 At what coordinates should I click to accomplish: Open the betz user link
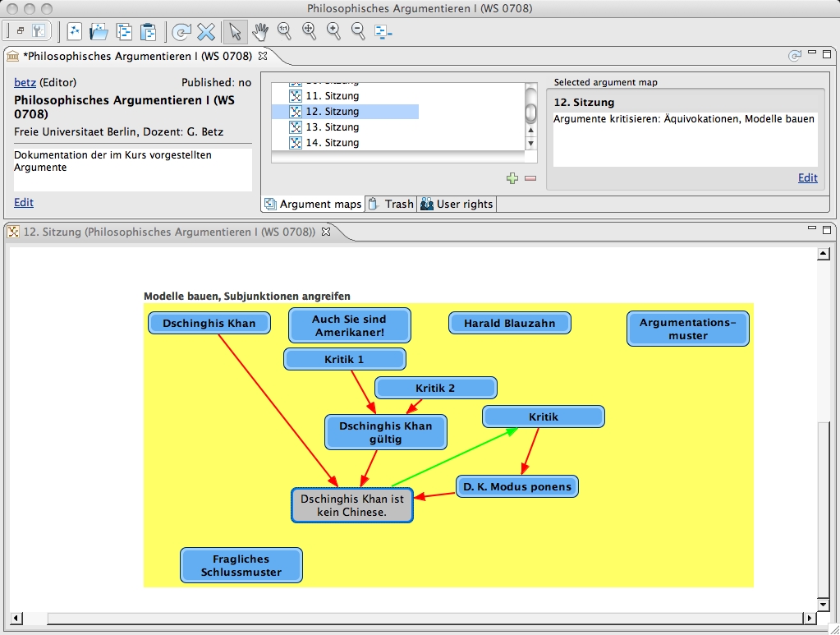pyautogui.click(x=25, y=82)
